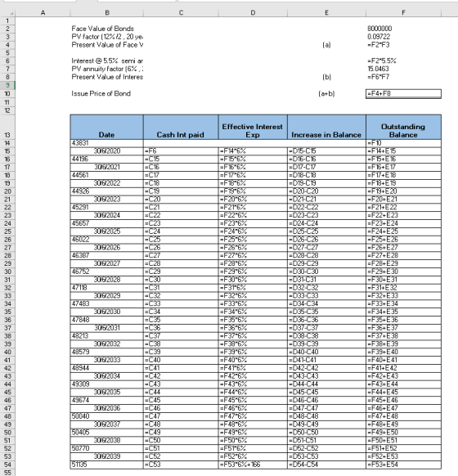Select the cell with formula =D48-C48
The width and height of the screenshot is (458, 476).
click(326, 416)
